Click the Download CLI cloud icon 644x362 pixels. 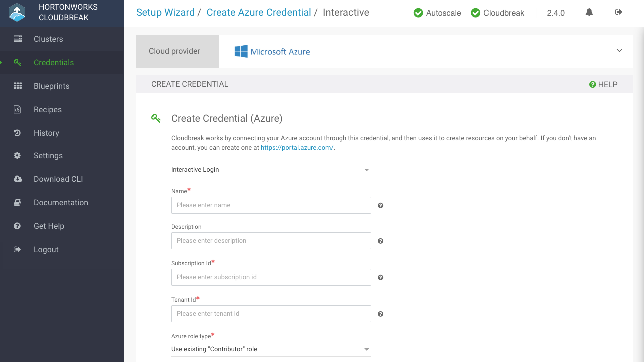click(18, 179)
